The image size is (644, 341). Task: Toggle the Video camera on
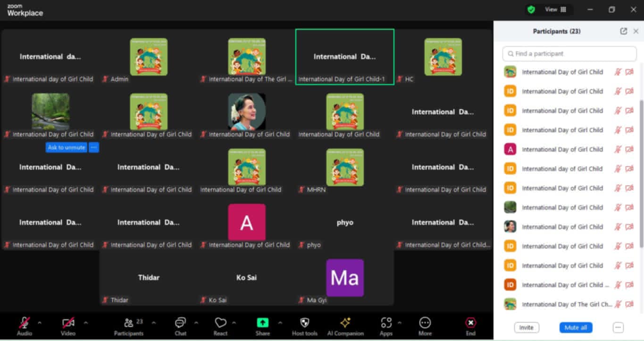click(68, 323)
